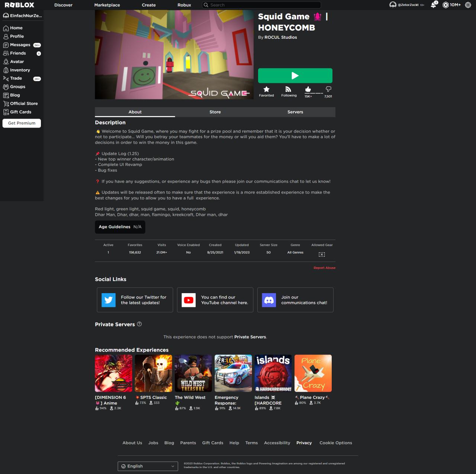Viewport: 476px width, 474px height.
Task: Click the Private Servers help icon
Action: [x=139, y=324]
